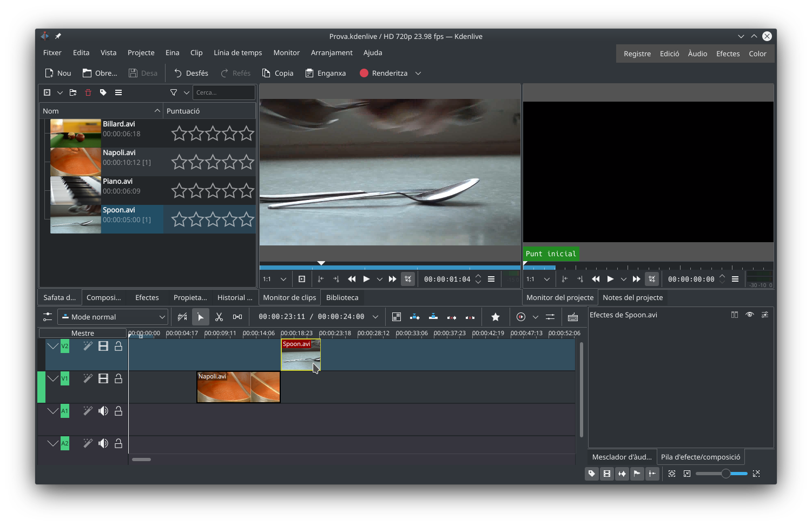Play the project monitor
This screenshot has height=526, width=812.
point(610,279)
